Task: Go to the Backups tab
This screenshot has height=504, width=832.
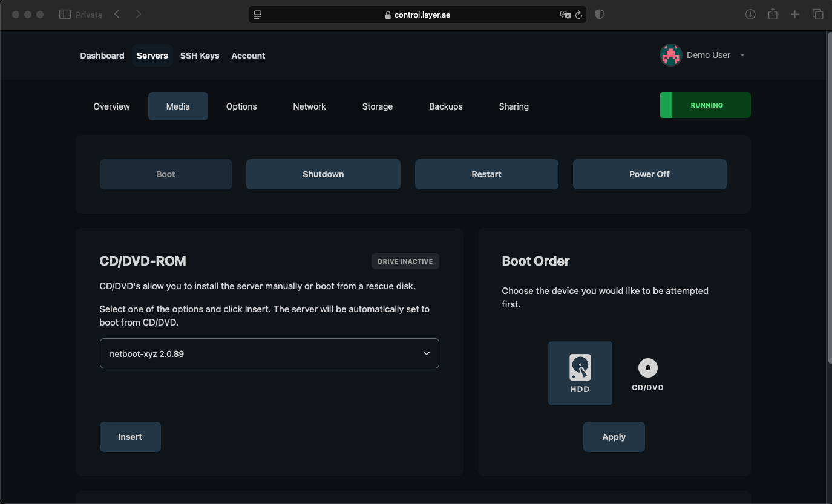Action: point(446,106)
